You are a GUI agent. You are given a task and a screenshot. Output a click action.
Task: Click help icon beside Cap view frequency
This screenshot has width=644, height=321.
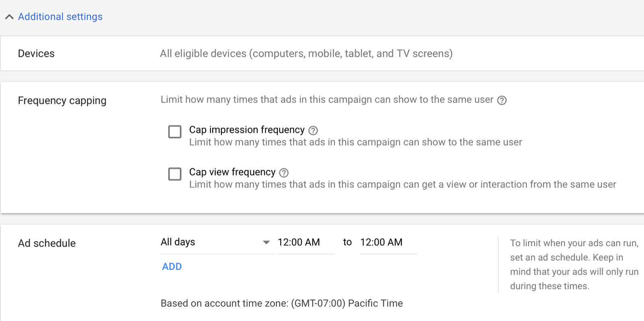tap(284, 173)
